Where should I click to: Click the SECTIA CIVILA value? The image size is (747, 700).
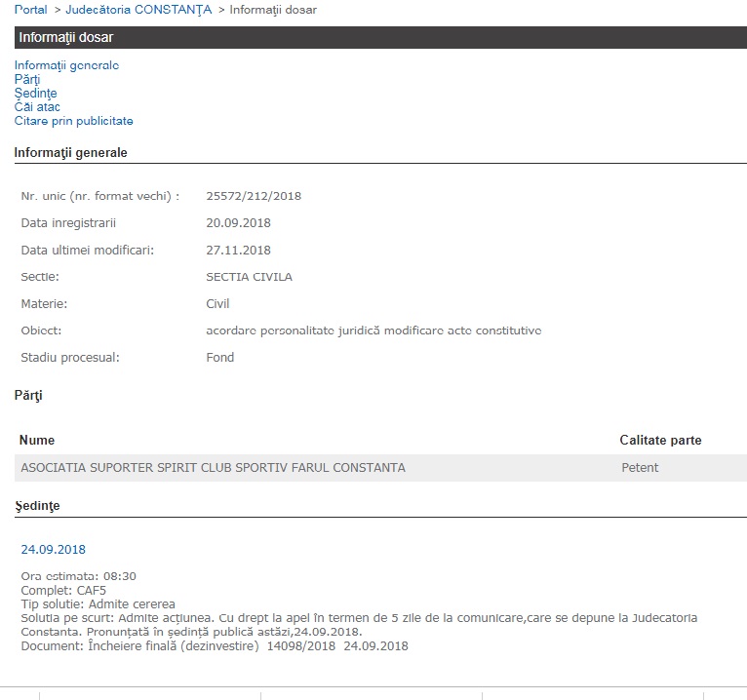click(249, 277)
